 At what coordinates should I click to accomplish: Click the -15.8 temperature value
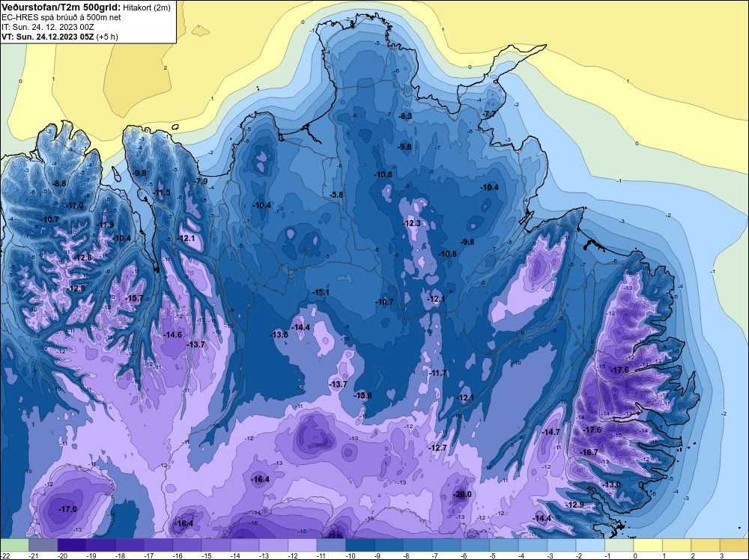click(x=363, y=395)
